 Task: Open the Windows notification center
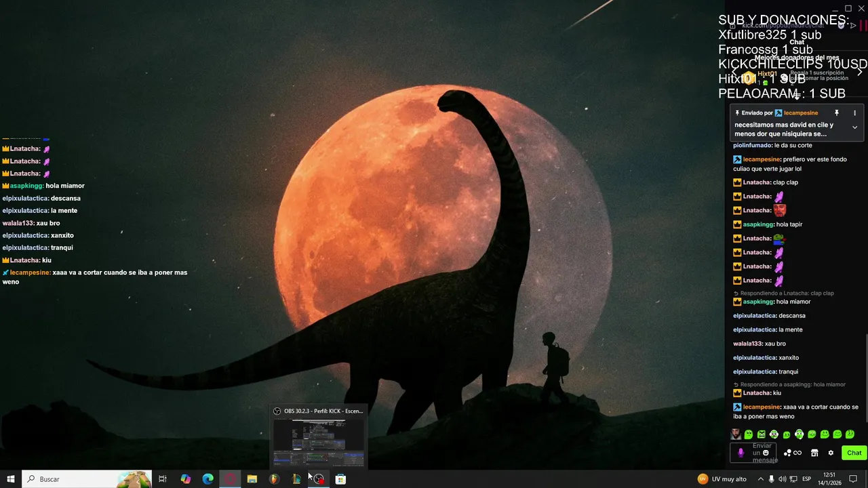[853, 479]
